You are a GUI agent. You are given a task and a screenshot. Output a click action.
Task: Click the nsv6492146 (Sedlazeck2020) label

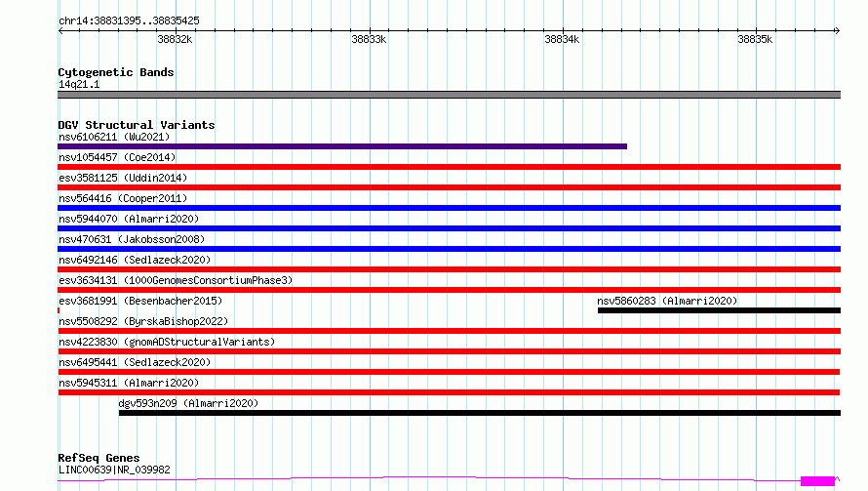click(x=135, y=260)
